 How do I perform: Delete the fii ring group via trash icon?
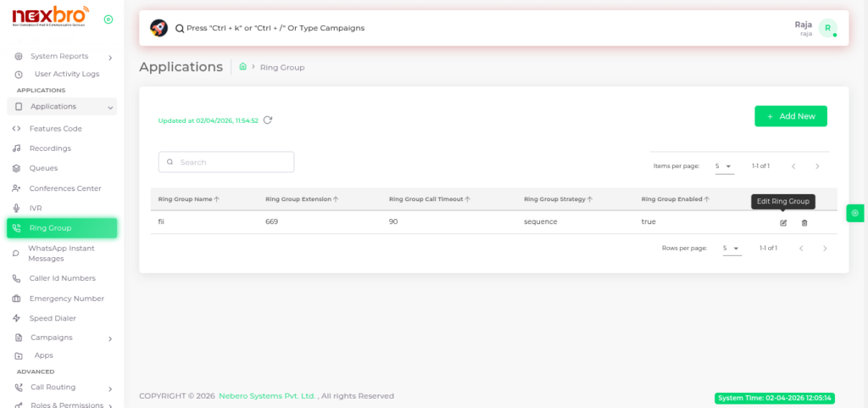[x=804, y=223]
